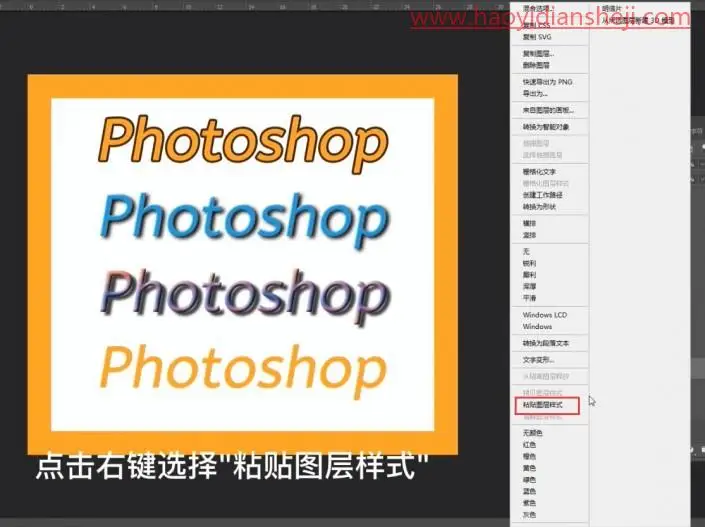The height and width of the screenshot is (527, 705).
Task: Select 转换为段落文本 menu entry
Action: [x=545, y=343]
